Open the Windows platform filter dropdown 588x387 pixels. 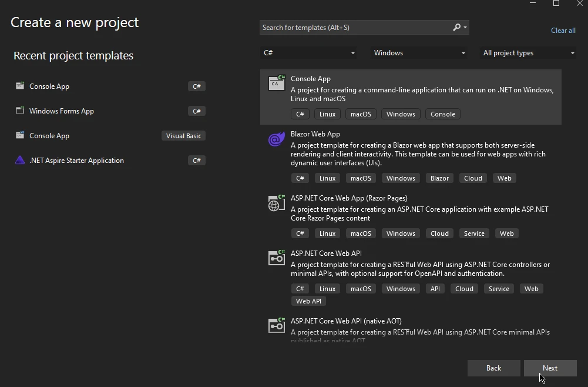[419, 53]
